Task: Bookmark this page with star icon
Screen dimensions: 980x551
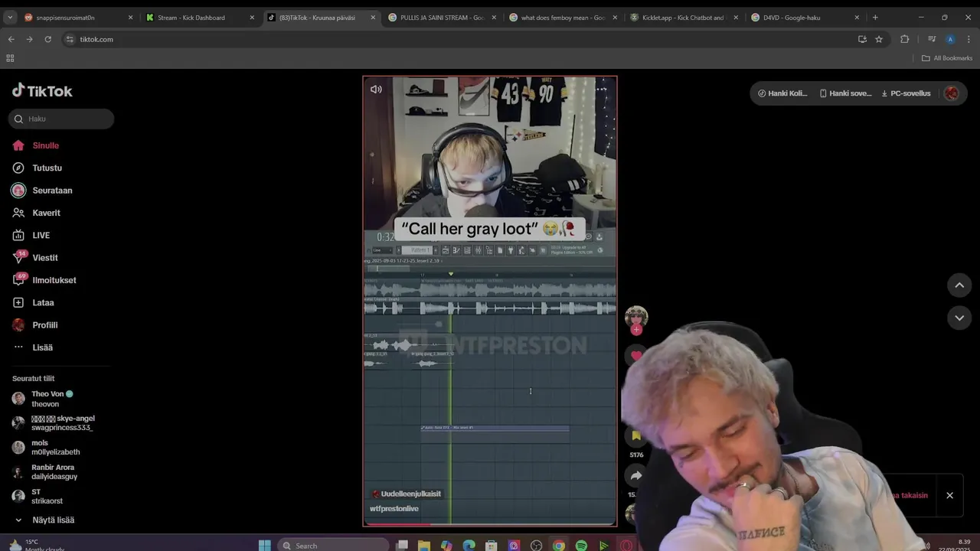Action: click(x=879, y=39)
